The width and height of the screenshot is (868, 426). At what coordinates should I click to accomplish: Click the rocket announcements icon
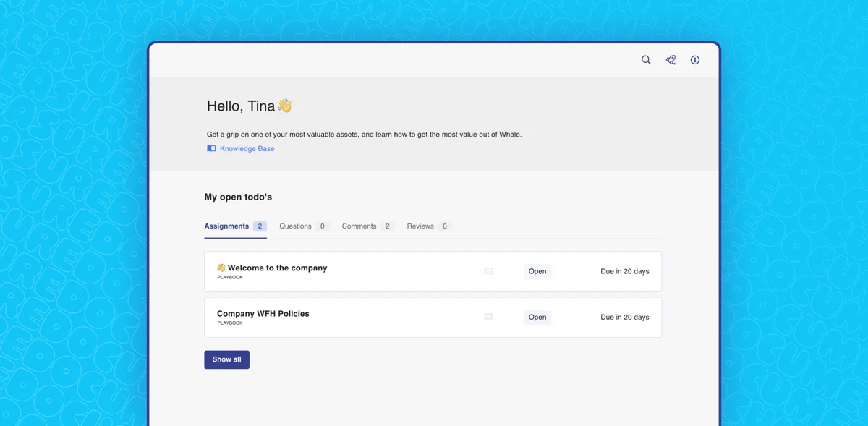pos(671,60)
